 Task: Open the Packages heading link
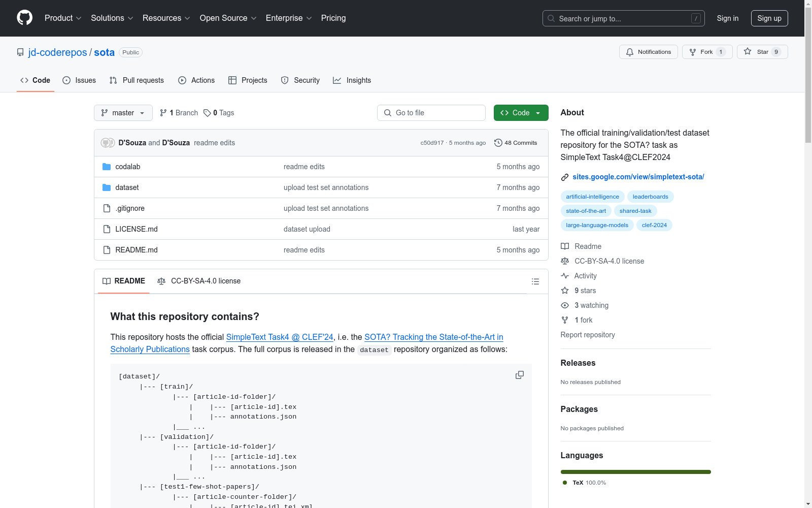pos(579,409)
